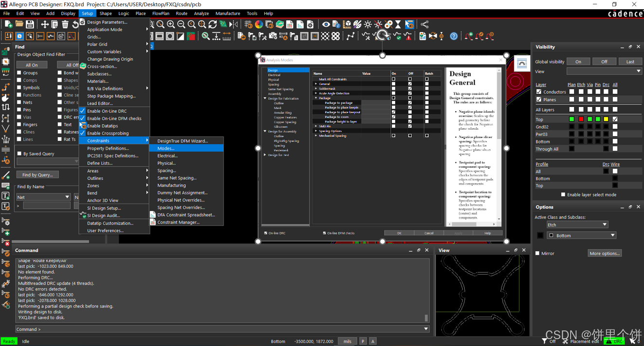
Task: Toggle the Groups checkbox in Find panel
Action: coord(19,73)
